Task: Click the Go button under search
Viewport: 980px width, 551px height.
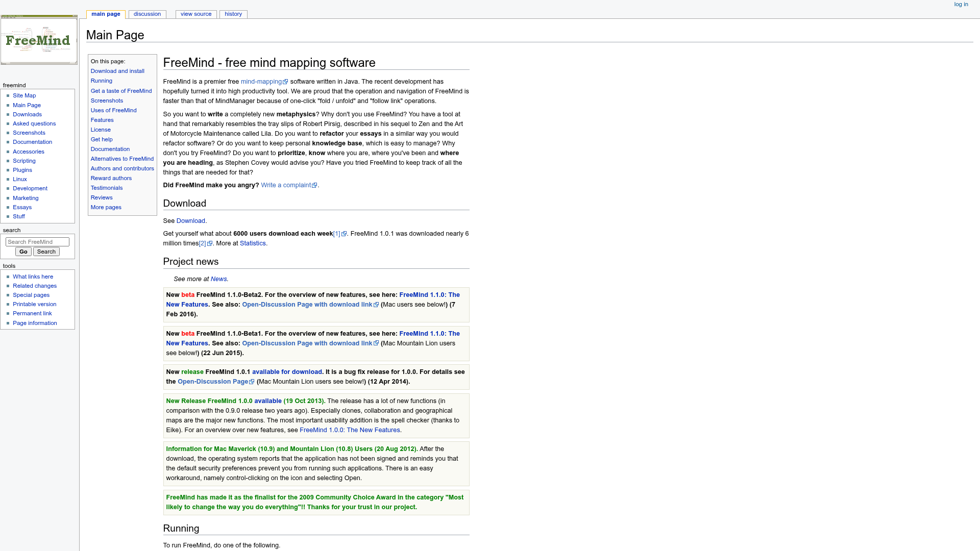Action: [23, 251]
